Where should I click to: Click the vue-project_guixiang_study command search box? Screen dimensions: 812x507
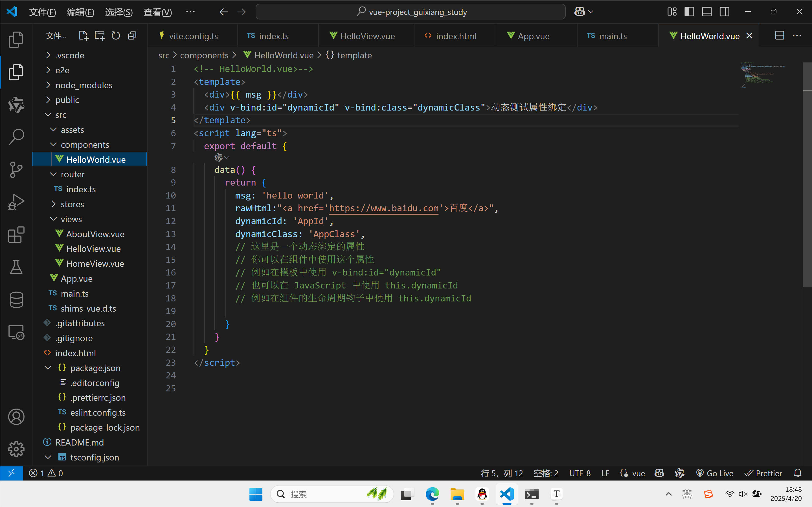(410, 12)
